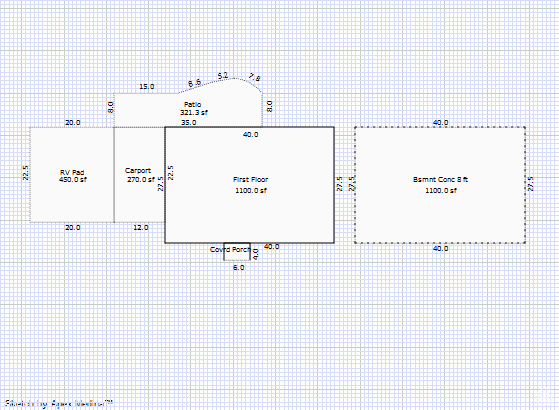Select the 4.0 porch depth dimension
The height and width of the screenshot is (410, 559).
coord(255,254)
